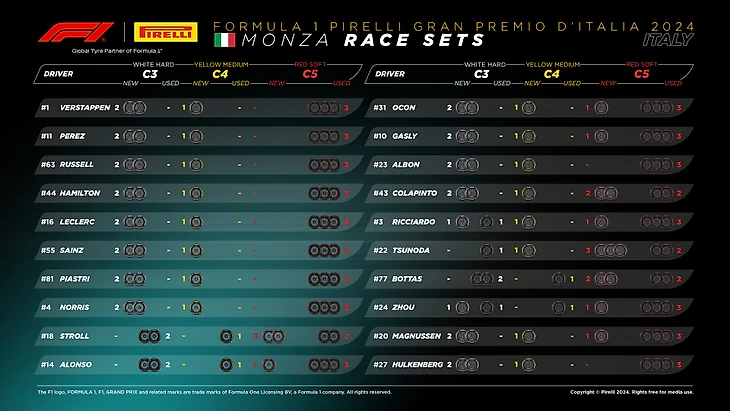Select the left C4 yellow medium header
The height and width of the screenshot is (411, 730).
[x=221, y=74]
